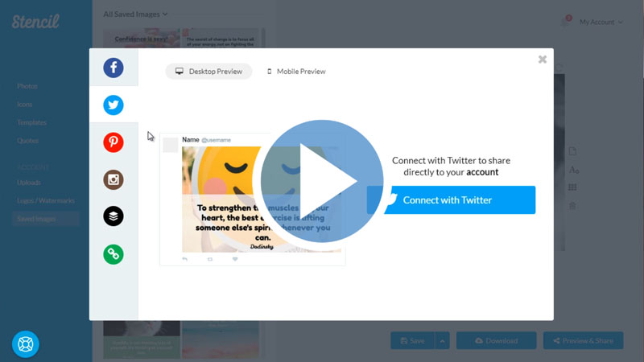Open the Buffer share option
Screen dimensions: 644x362
click(114, 216)
